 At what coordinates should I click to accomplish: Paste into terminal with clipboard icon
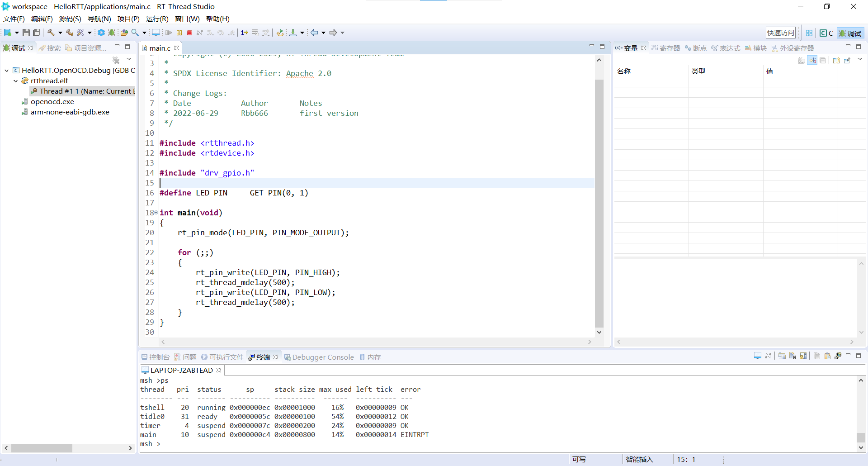827,356
